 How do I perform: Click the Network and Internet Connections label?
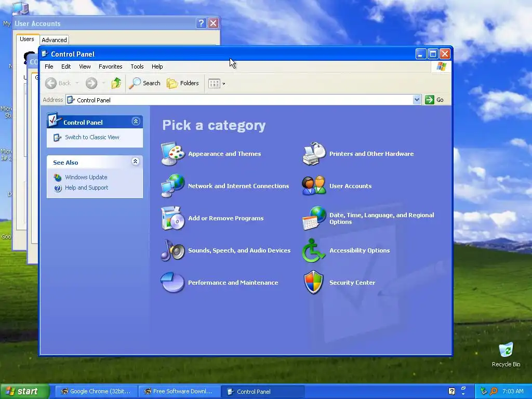238,186
